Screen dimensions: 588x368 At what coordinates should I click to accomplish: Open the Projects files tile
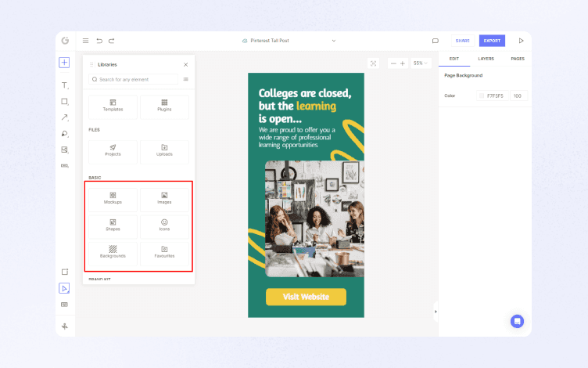113,152
